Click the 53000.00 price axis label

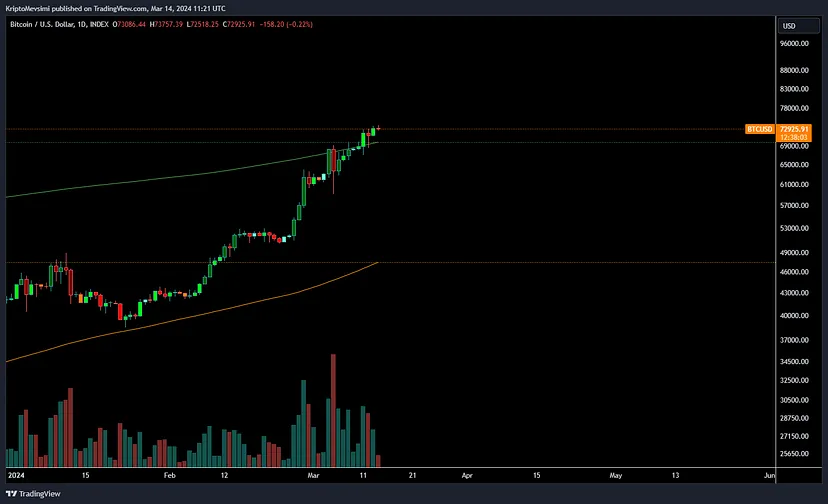tap(794, 228)
